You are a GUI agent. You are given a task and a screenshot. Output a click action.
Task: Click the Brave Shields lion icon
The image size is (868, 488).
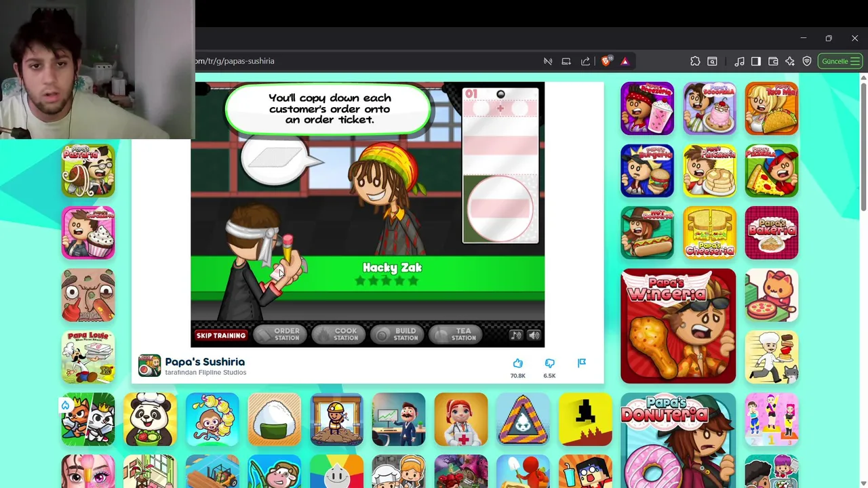606,61
